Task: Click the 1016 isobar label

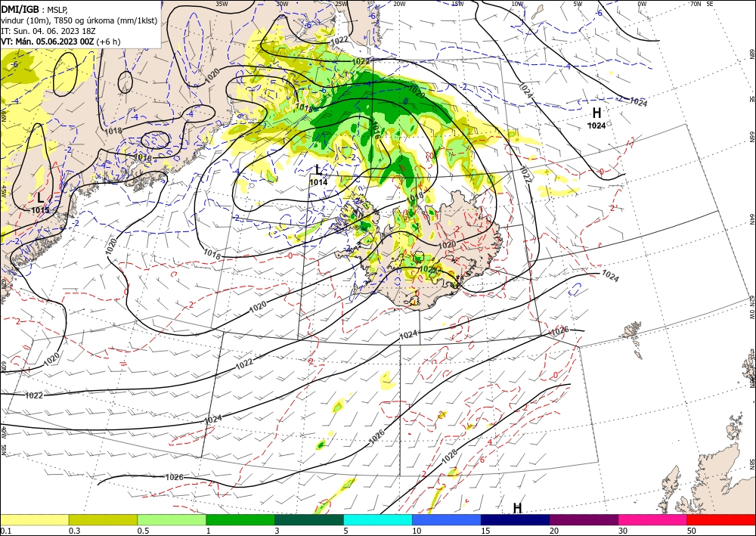Action: [375, 130]
